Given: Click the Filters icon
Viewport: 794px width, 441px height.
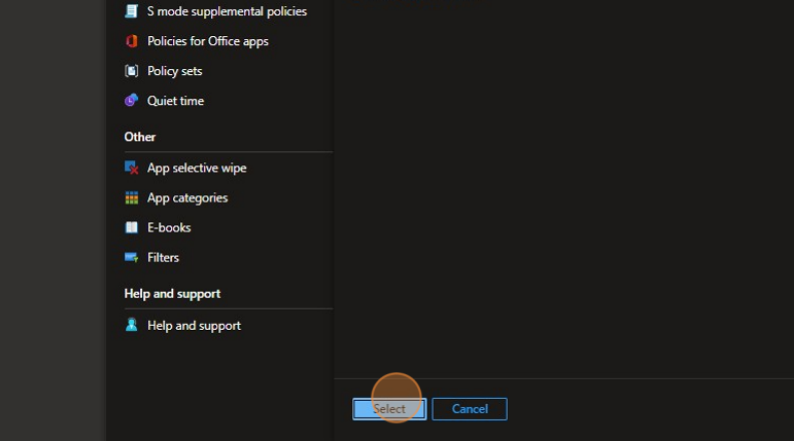Looking at the screenshot, I should coord(131,258).
